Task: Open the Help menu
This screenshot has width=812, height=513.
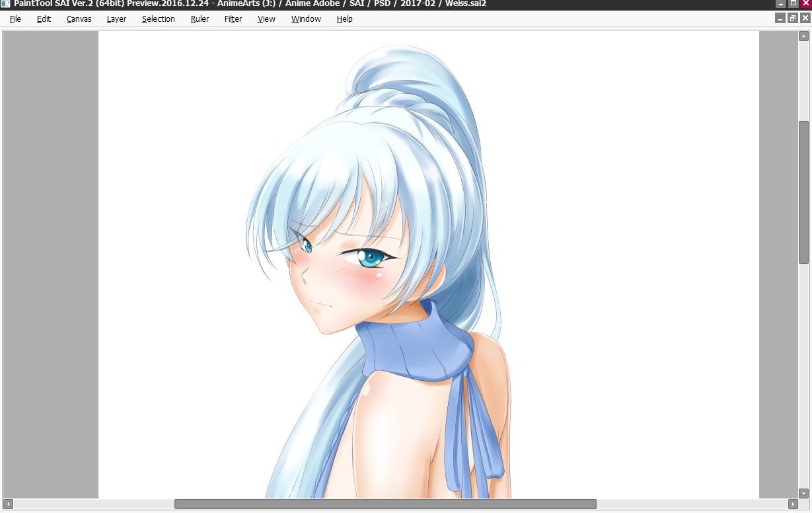Action: [x=344, y=19]
